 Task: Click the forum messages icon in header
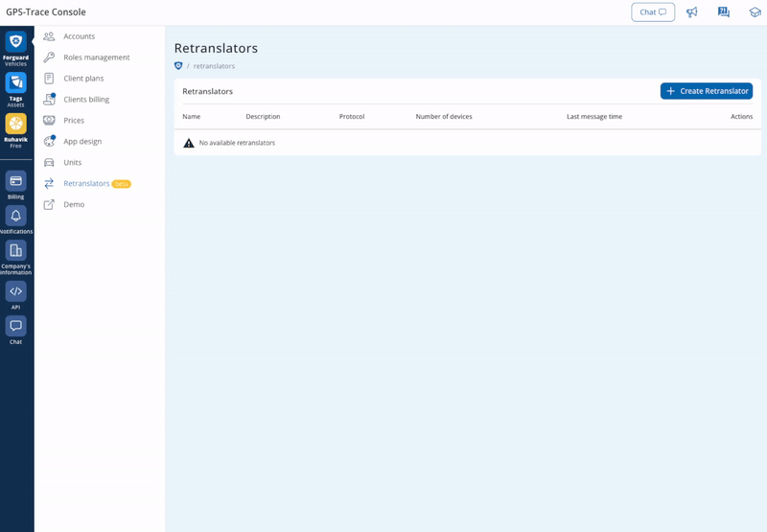(724, 12)
